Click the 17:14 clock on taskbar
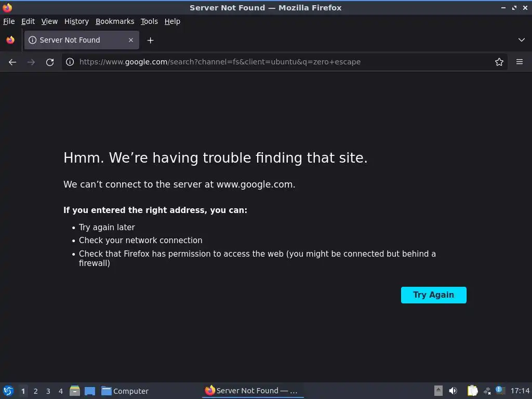The width and height of the screenshot is (532, 399). 520,391
